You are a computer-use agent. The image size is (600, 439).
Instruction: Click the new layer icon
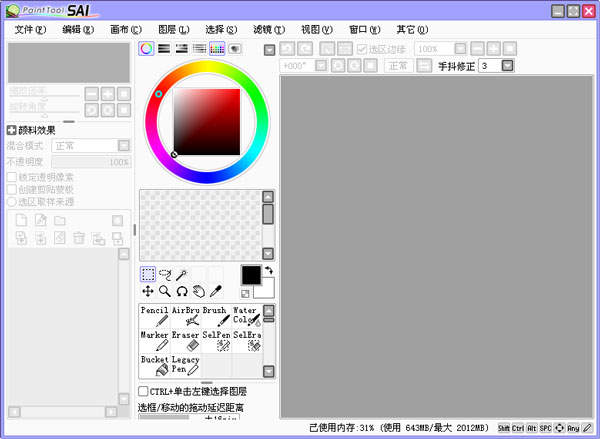[21, 220]
